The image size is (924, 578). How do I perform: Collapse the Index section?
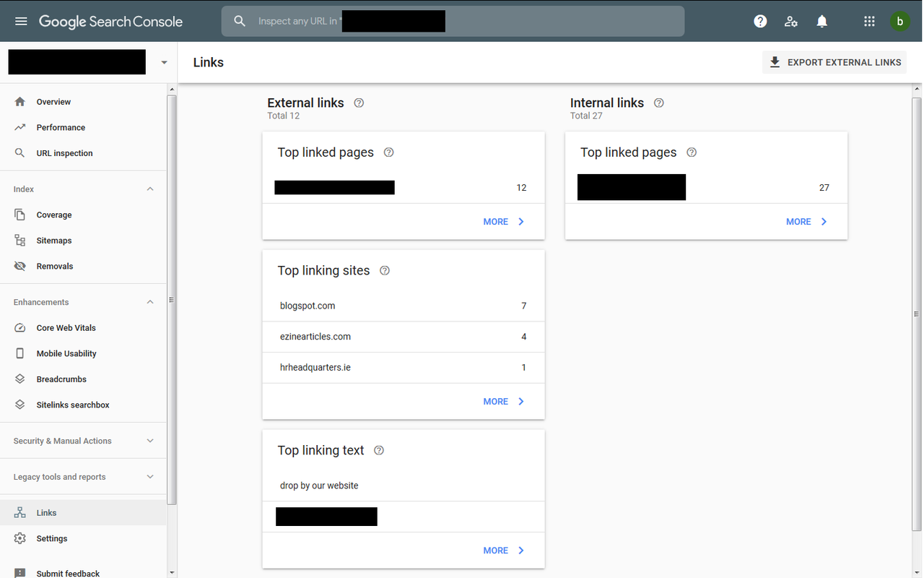pyautogui.click(x=150, y=189)
